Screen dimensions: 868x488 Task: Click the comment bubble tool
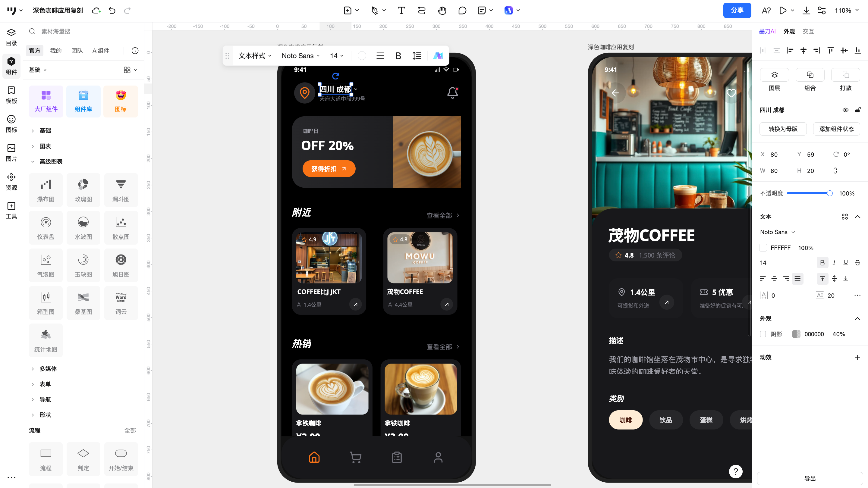(x=462, y=11)
